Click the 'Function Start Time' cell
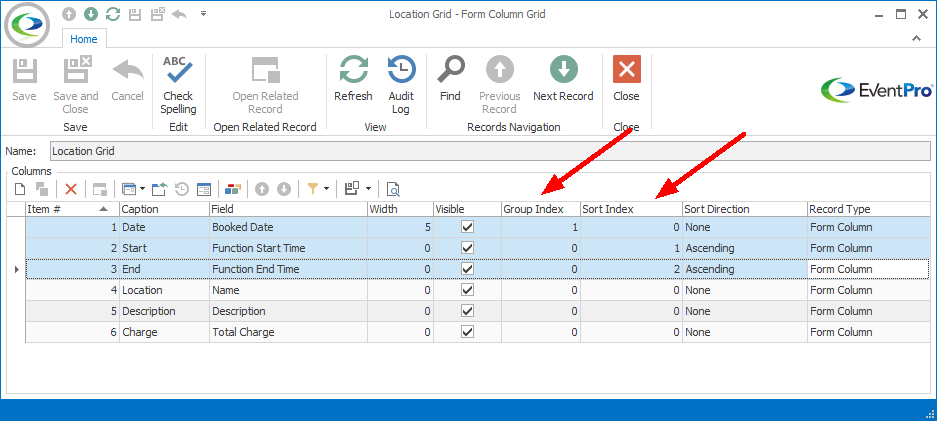The height and width of the screenshot is (421, 937). pos(289,248)
